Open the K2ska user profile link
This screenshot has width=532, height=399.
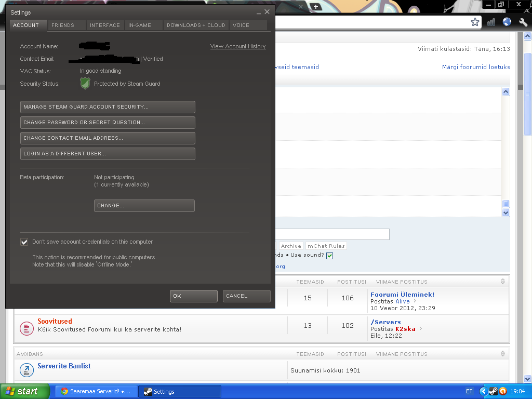pos(405,329)
